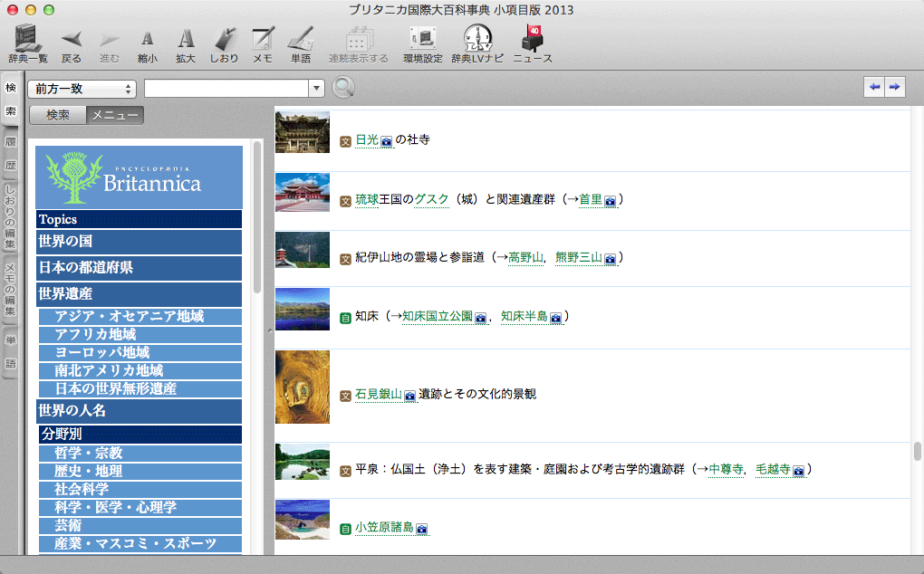The height and width of the screenshot is (574, 924).
Task: Open the search field history dropdown arrow
Action: coord(316,89)
